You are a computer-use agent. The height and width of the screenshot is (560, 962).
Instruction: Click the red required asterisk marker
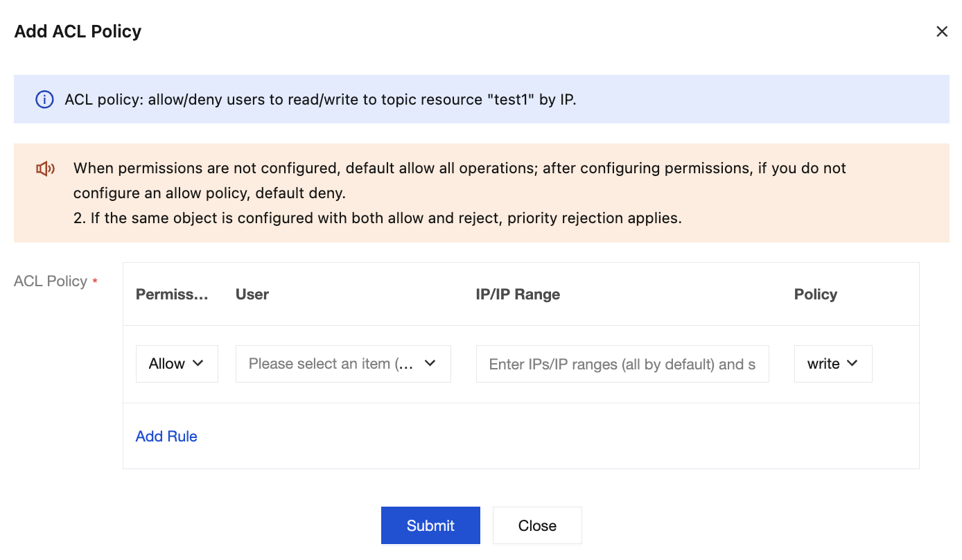95,281
